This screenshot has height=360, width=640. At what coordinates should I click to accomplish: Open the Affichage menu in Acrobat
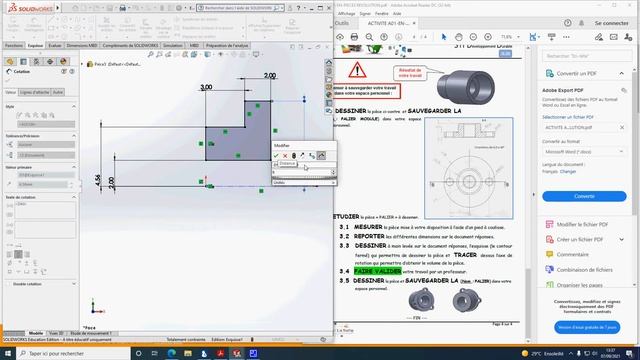pyautogui.click(x=347, y=13)
